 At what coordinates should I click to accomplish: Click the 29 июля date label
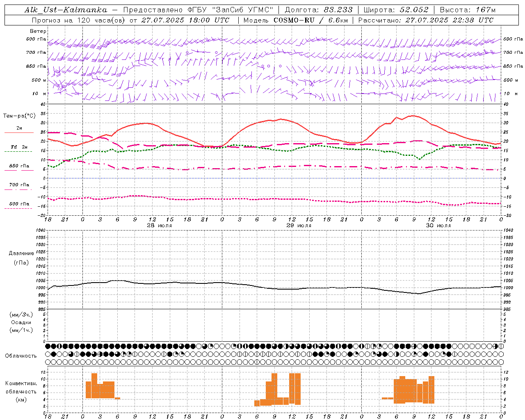click(299, 226)
